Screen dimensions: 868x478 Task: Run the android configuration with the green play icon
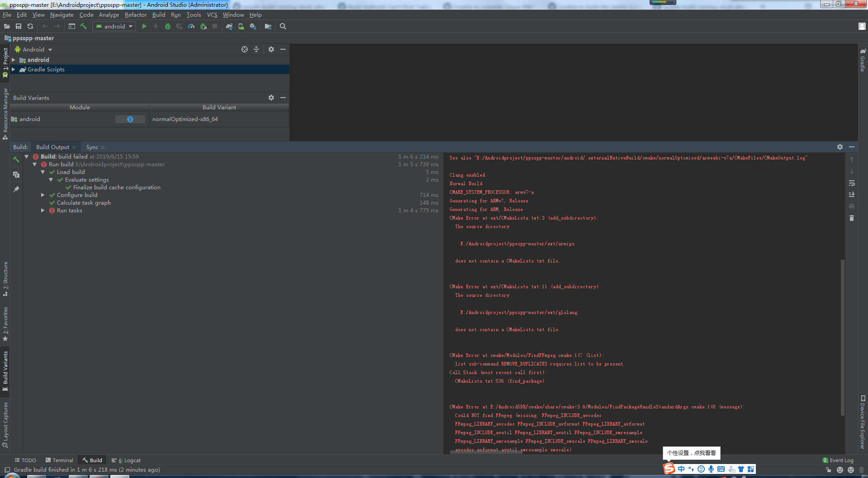click(x=145, y=26)
